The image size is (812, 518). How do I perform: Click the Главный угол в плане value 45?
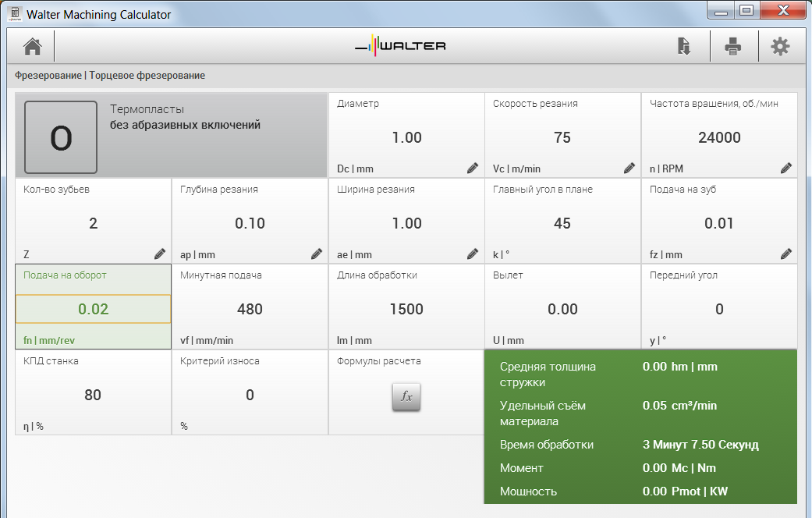pos(562,223)
